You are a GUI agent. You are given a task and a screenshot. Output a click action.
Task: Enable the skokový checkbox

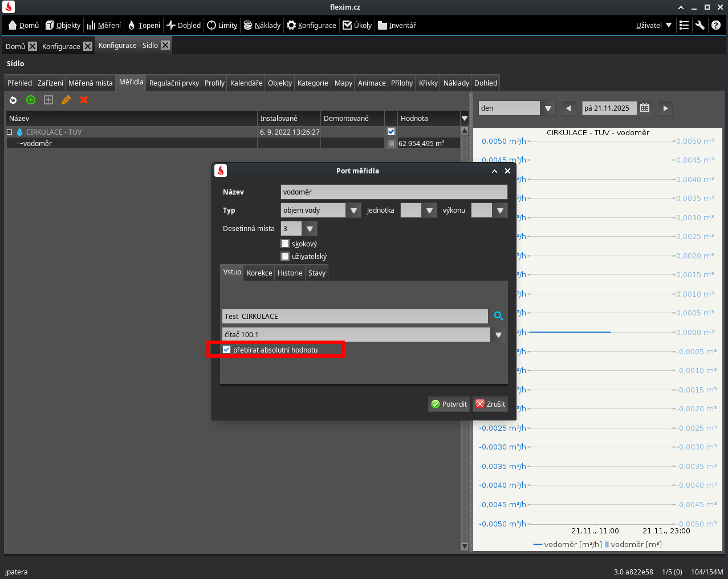[285, 244]
